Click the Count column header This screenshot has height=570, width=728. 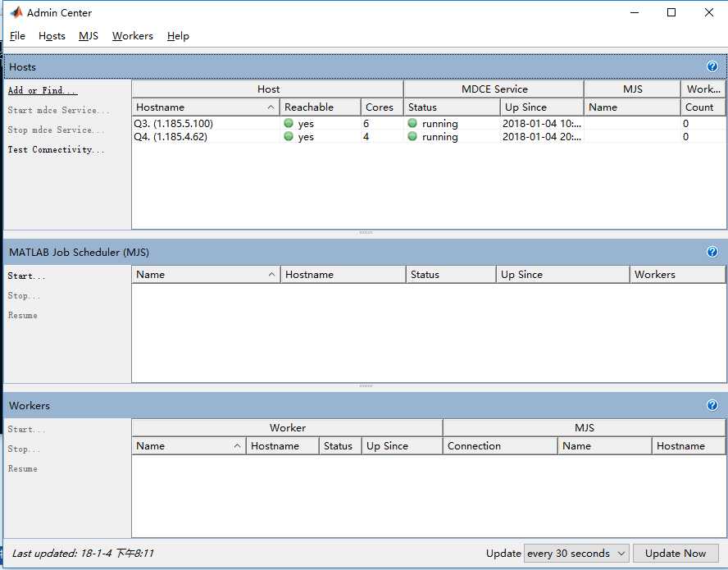click(x=703, y=107)
